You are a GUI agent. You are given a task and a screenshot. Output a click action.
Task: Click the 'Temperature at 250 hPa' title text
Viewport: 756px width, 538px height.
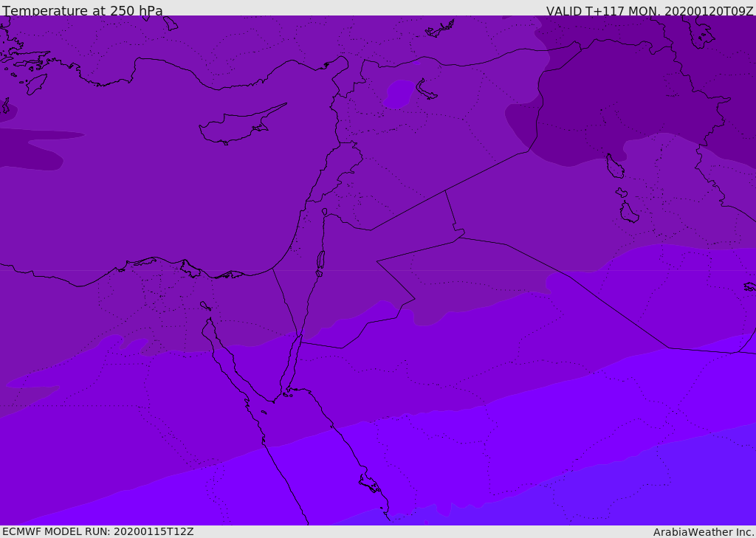click(x=83, y=10)
